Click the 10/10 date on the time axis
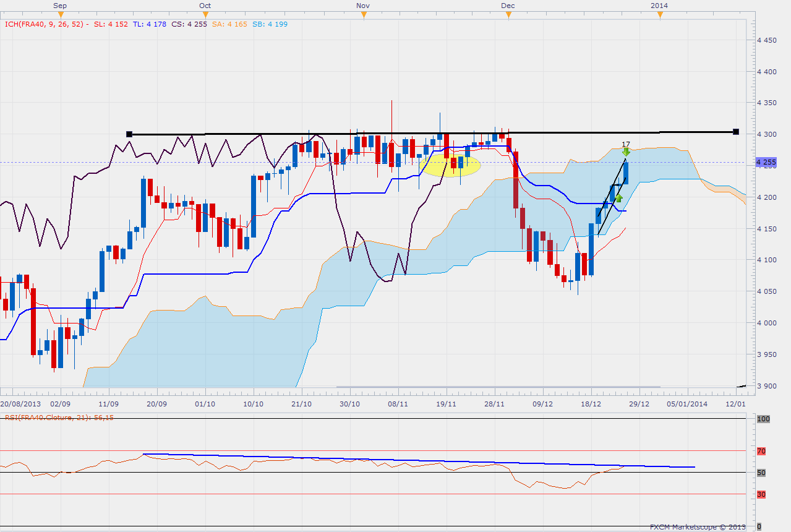 click(x=254, y=404)
